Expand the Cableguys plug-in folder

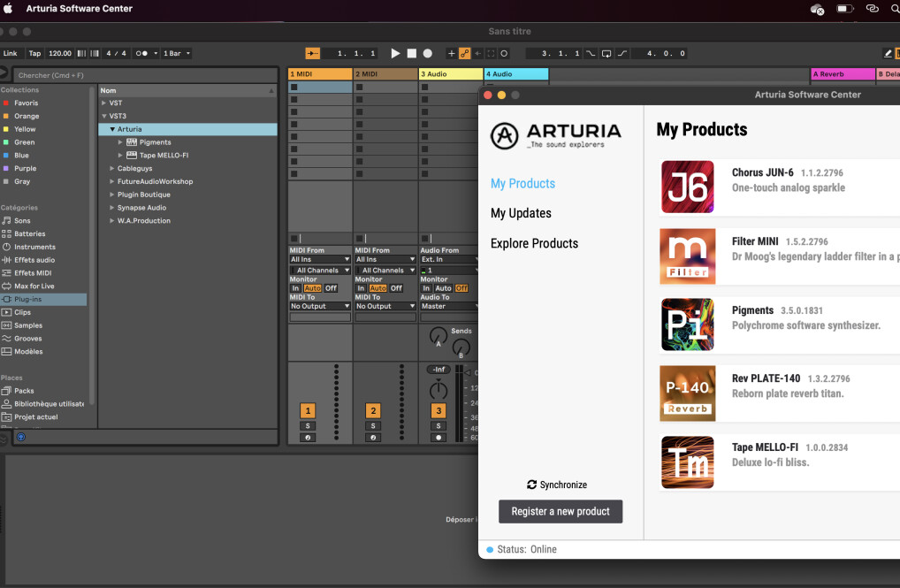[112, 168]
